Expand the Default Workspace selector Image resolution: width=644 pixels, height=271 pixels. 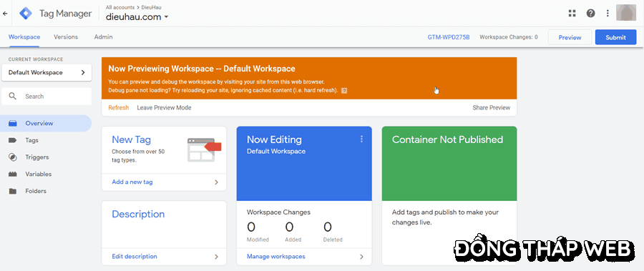(47, 73)
